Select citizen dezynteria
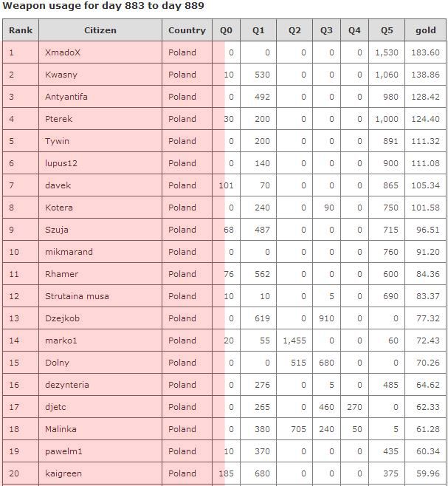The image size is (448, 486). 67,385
